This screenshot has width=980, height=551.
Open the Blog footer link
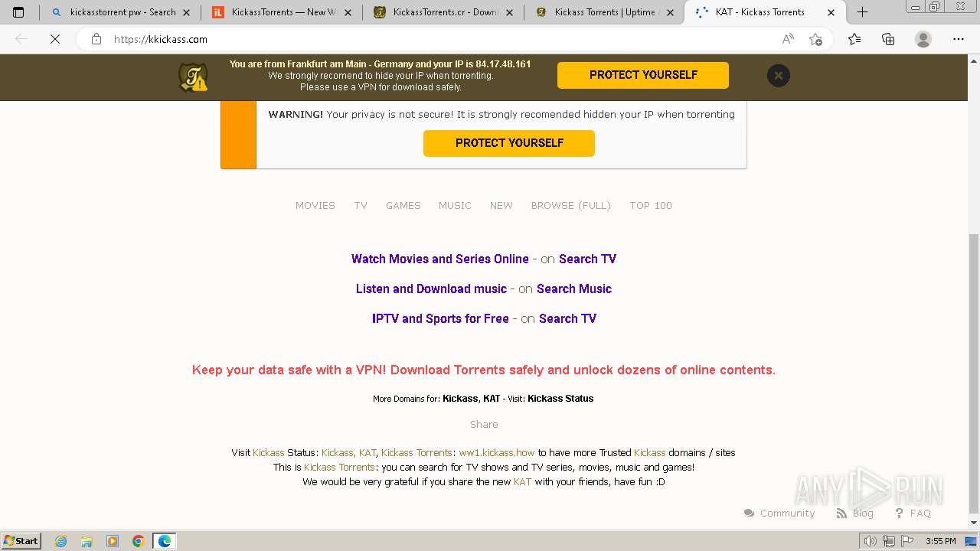click(855, 513)
